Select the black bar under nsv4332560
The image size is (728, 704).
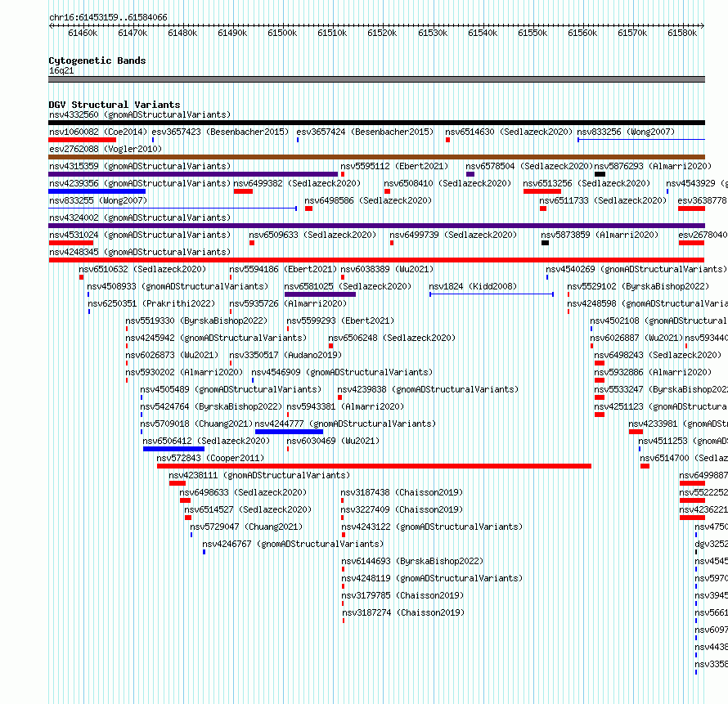click(x=376, y=123)
